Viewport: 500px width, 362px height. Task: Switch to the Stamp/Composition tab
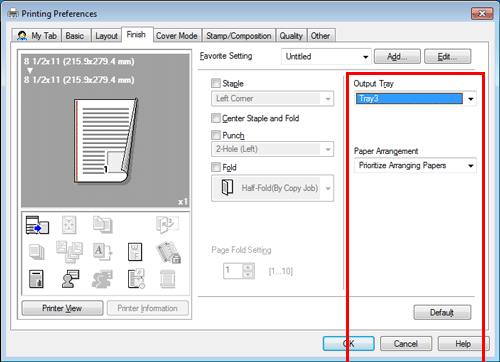tap(239, 36)
